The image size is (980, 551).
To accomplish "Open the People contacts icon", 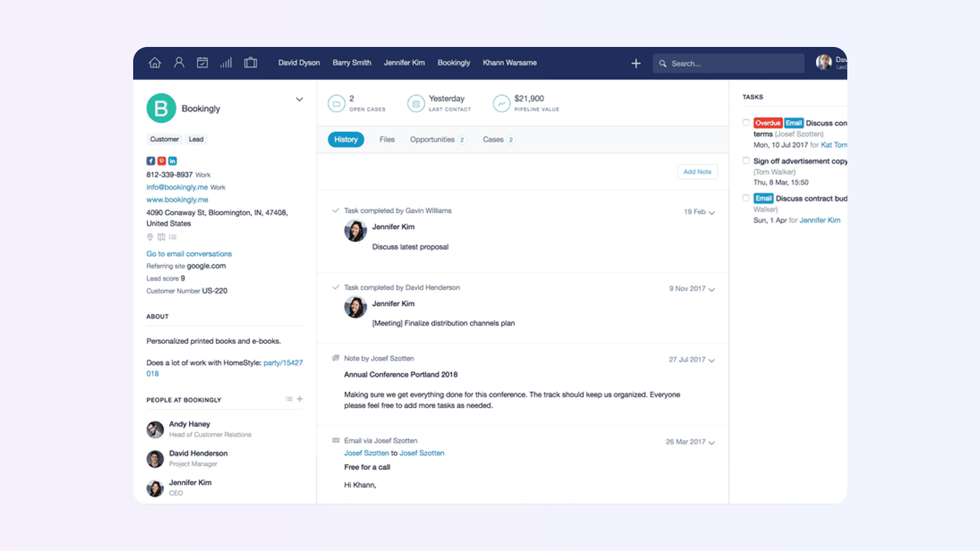I will point(179,63).
